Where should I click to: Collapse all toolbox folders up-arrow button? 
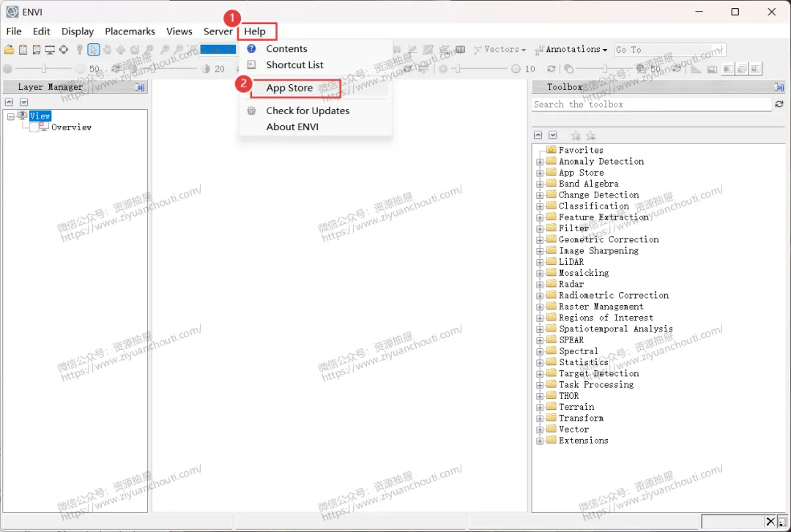[x=538, y=135]
